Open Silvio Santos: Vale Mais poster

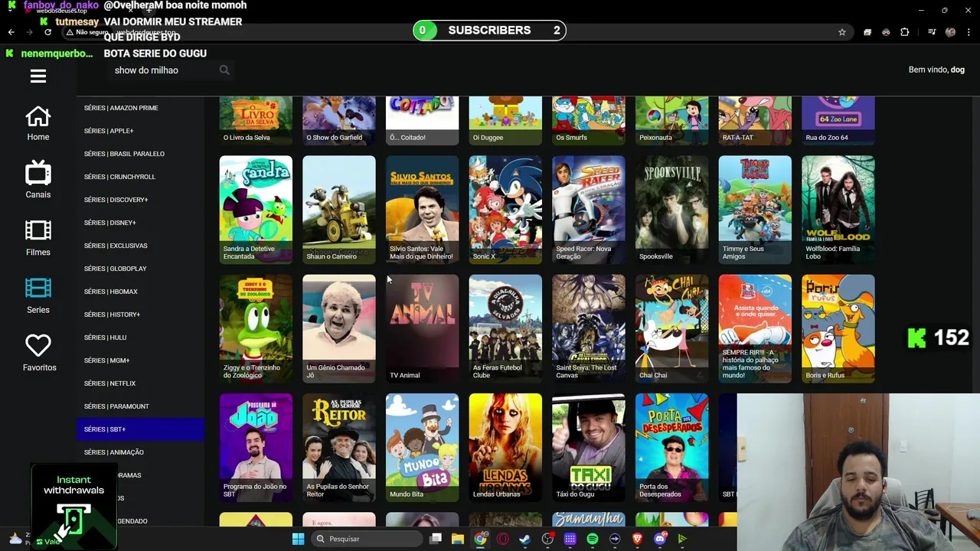click(x=422, y=210)
